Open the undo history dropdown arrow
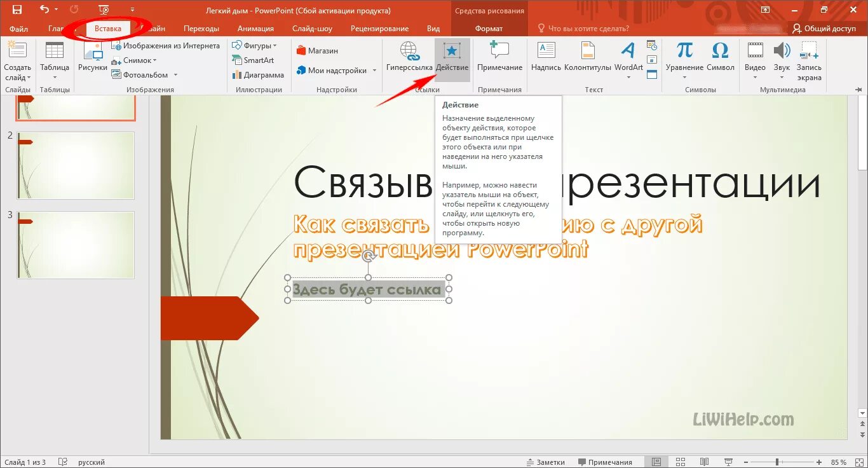Image resolution: width=868 pixels, height=468 pixels. pyautogui.click(x=56, y=10)
